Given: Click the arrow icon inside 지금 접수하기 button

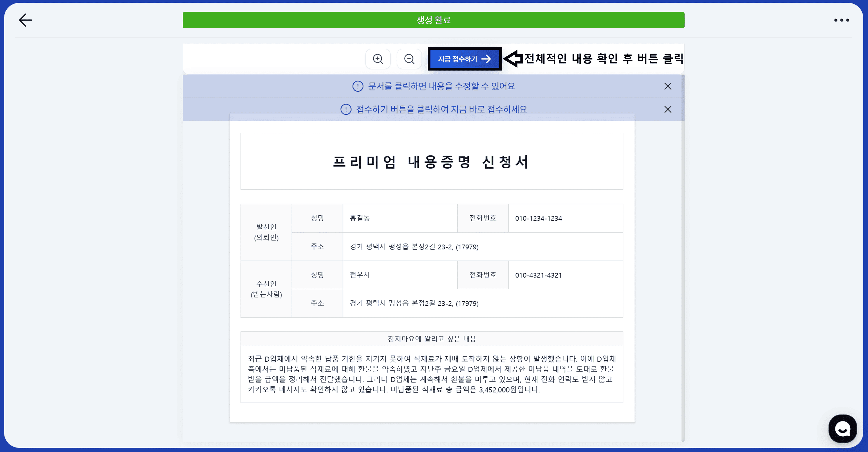Looking at the screenshot, I should click(487, 59).
